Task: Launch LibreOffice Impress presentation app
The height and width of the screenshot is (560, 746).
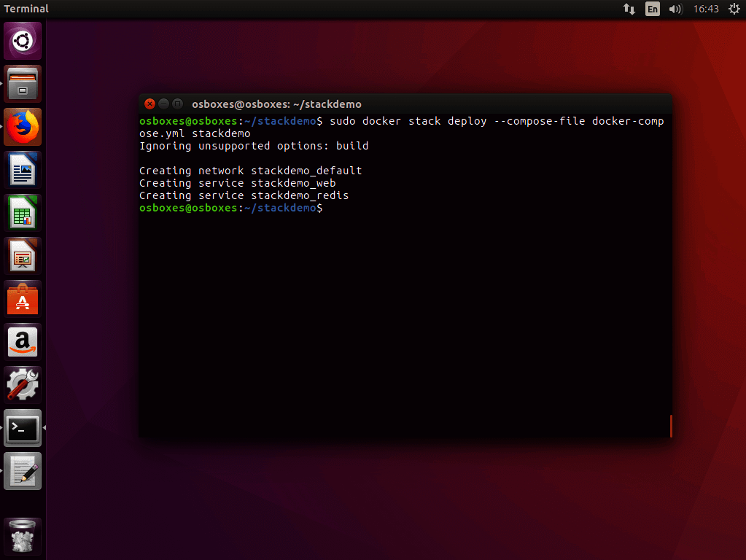Action: [23, 256]
